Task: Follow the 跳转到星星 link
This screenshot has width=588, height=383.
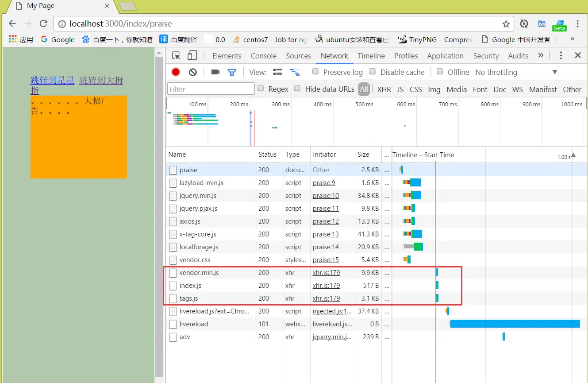Action: (x=52, y=80)
